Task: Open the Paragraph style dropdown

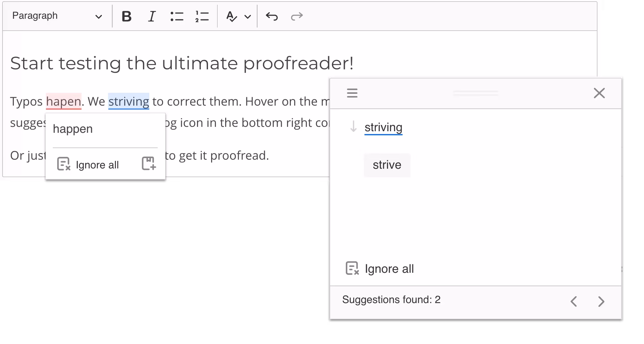Action: coord(57,16)
